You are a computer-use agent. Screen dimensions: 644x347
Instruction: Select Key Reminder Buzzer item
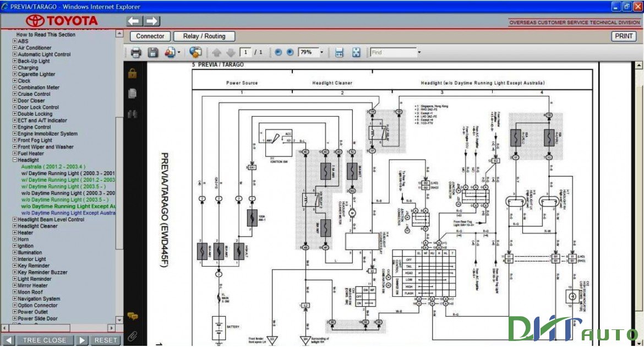(x=43, y=272)
